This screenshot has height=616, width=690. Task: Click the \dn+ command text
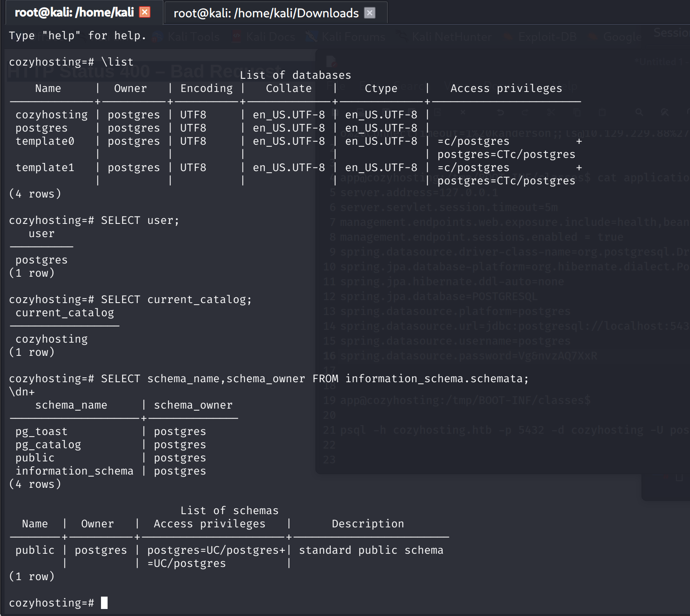tap(22, 392)
